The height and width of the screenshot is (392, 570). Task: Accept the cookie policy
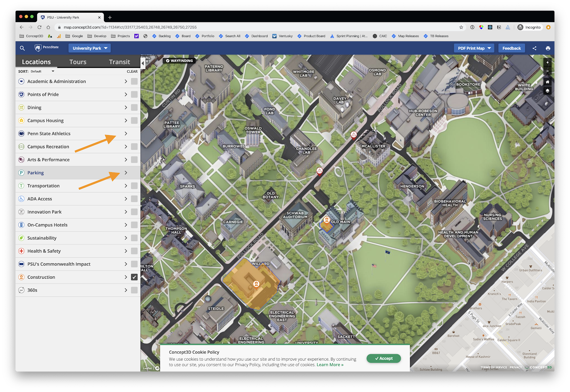tap(384, 359)
